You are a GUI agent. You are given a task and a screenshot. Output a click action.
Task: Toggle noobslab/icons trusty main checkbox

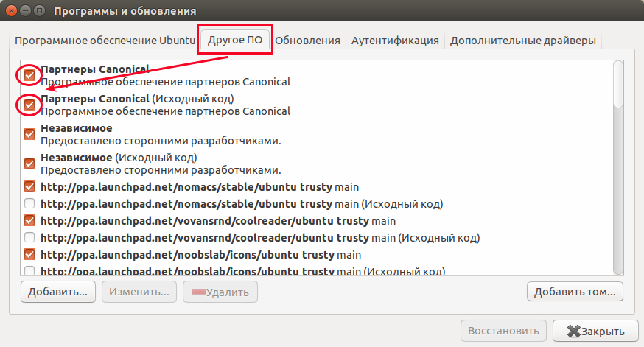29,255
